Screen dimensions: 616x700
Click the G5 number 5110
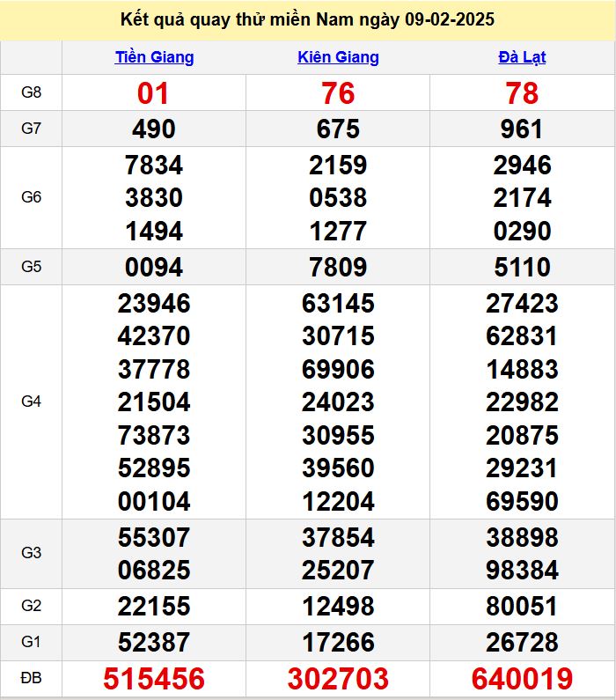tap(522, 268)
